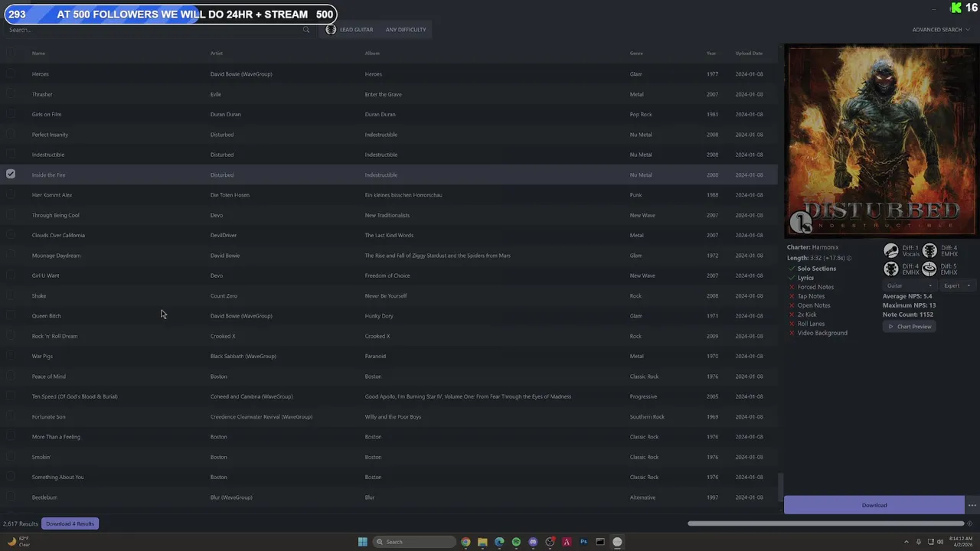The width and height of the screenshot is (980, 551).
Task: Select the Clouds Over California row
Action: coord(389,235)
